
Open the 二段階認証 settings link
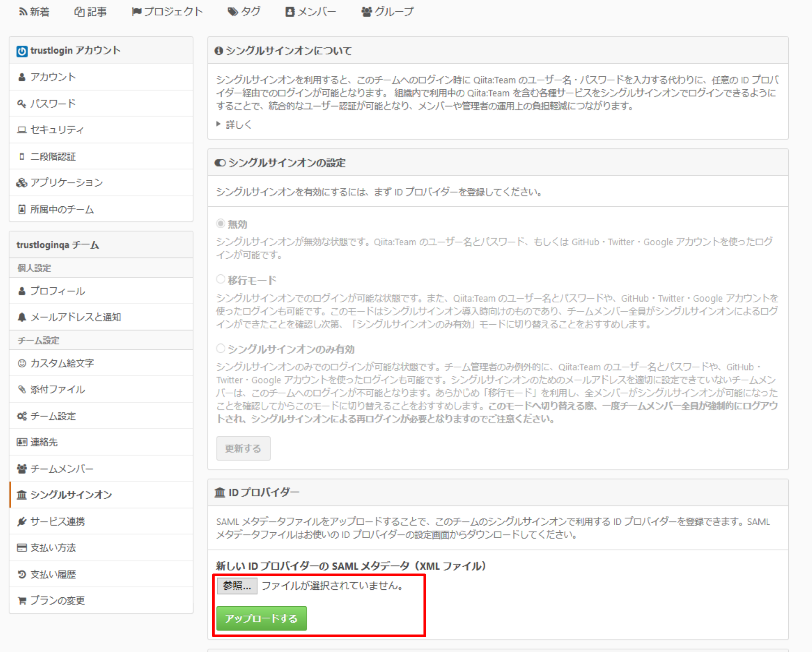click(x=101, y=156)
